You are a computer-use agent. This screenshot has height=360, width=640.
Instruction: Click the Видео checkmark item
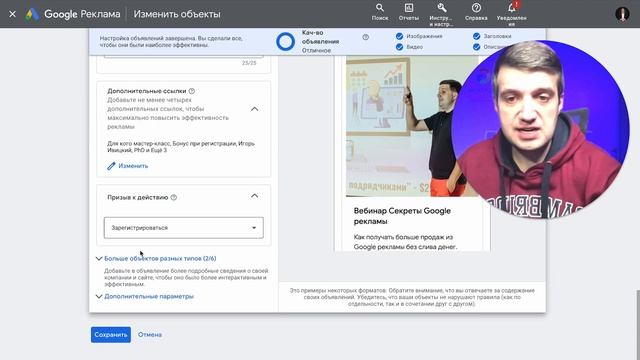(409, 47)
